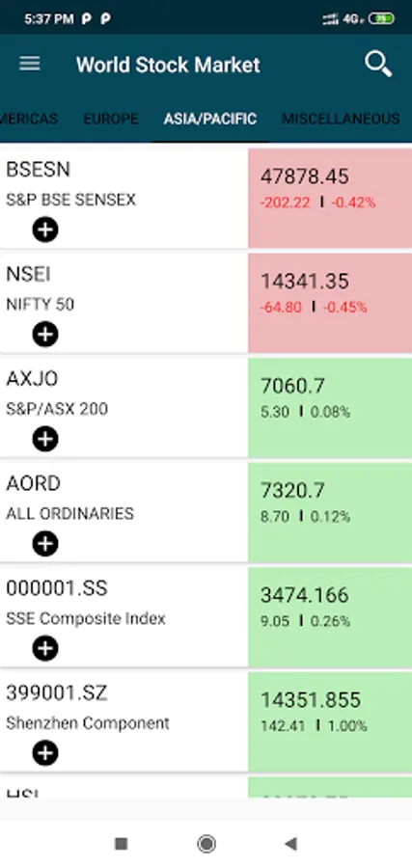
Task: Add Shenzhen Component via plus icon
Action: (45, 753)
